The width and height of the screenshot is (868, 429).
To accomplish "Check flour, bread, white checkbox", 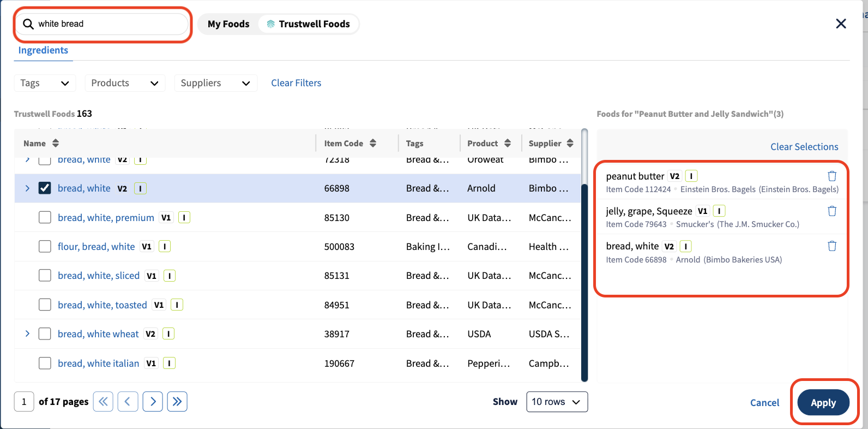I will coord(45,247).
